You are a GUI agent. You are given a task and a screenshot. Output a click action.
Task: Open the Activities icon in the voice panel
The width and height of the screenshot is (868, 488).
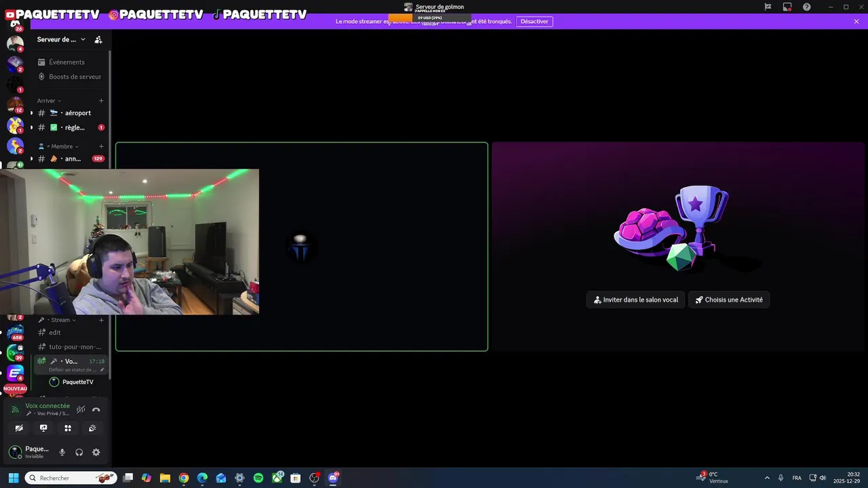[x=68, y=428]
